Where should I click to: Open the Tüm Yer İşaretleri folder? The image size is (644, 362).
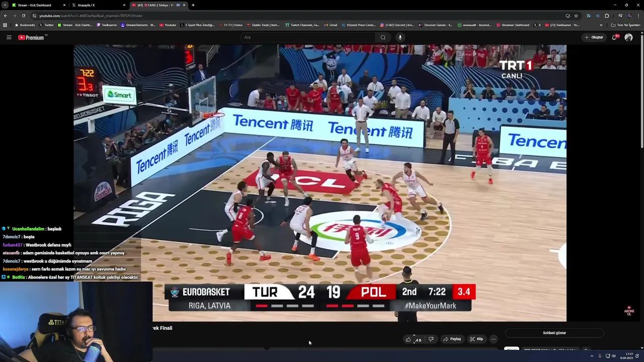tap(625, 25)
